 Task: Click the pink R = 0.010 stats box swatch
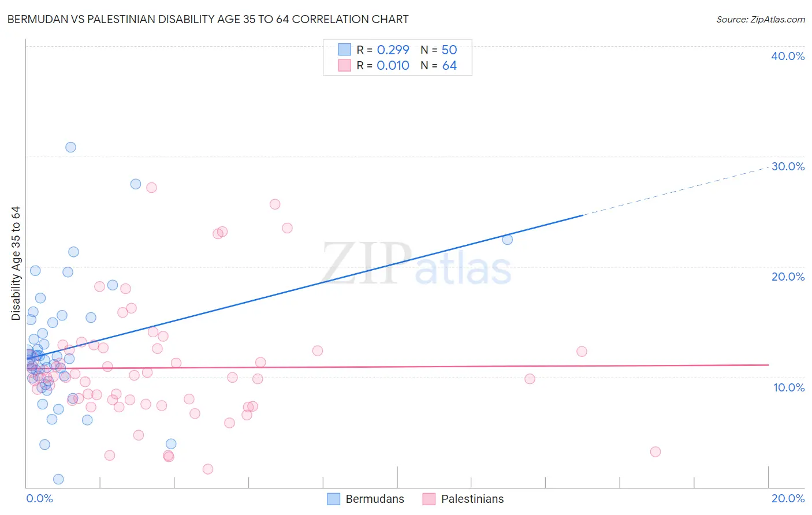click(345, 66)
